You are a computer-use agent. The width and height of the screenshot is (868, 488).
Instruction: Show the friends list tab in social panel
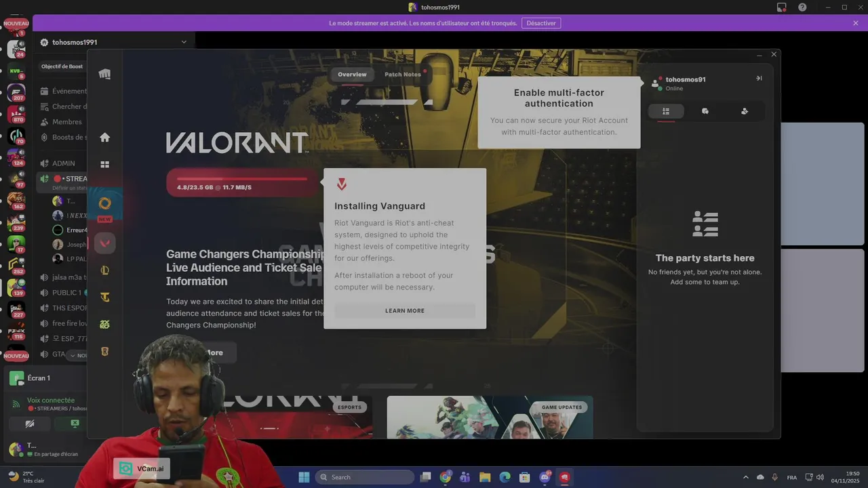coord(666,111)
